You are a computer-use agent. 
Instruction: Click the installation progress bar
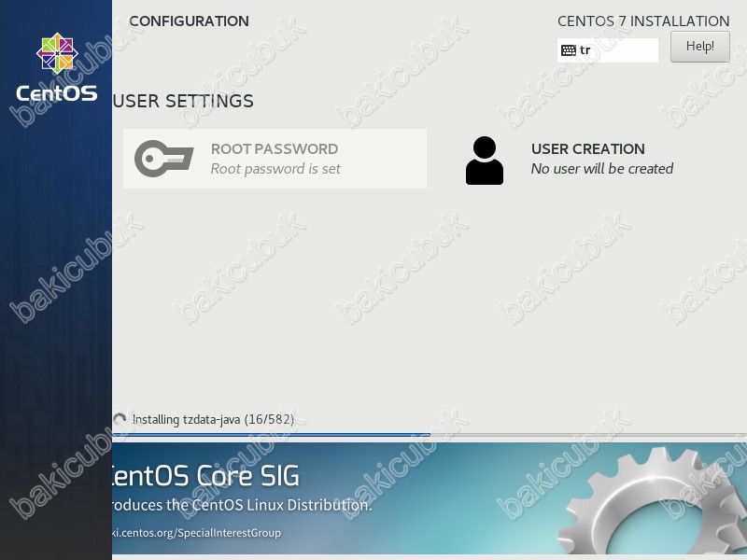[430, 435]
